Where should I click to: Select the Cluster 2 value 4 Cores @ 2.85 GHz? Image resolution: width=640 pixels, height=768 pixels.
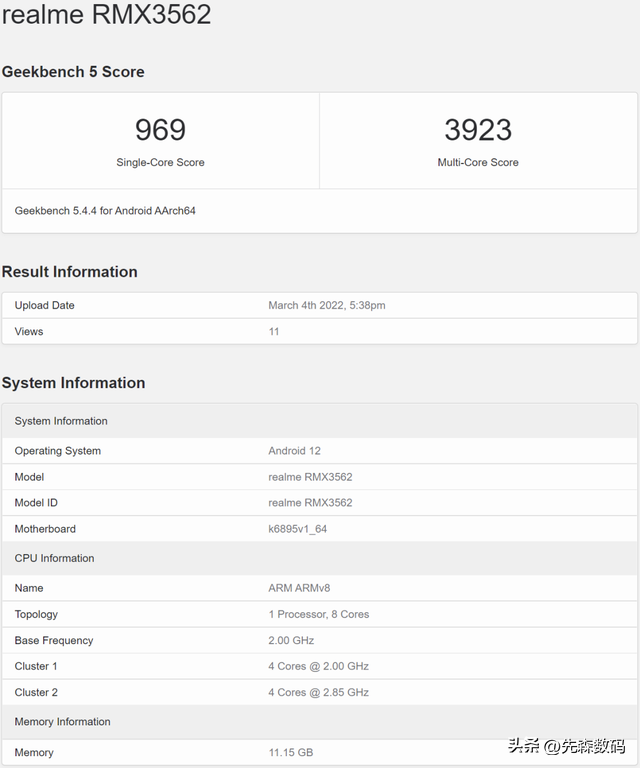318,692
